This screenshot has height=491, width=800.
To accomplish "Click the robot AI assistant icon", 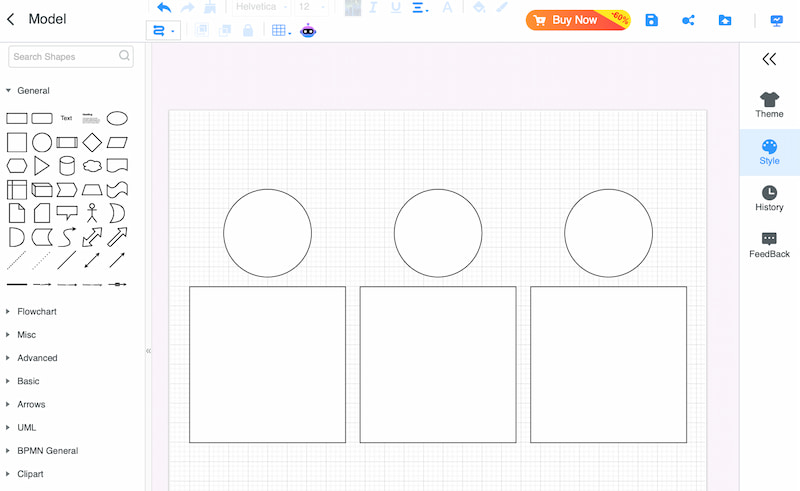I will click(x=308, y=31).
